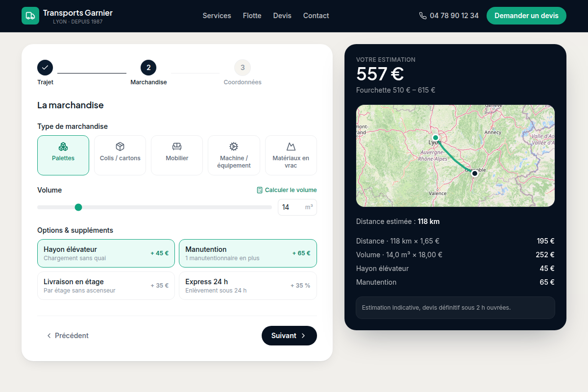588x392 pixels.
Task: Click the Fourchette 510 € – 615 € text
Action: 396,90
